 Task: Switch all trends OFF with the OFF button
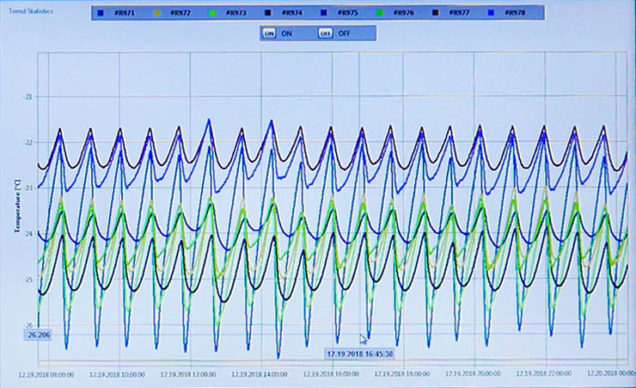[x=325, y=33]
